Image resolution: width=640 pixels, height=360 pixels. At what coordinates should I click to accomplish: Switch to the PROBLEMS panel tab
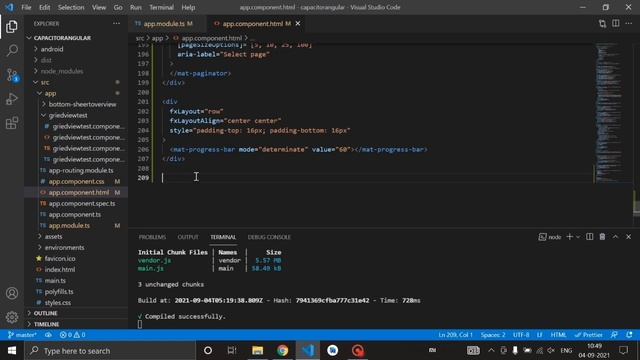pyautogui.click(x=152, y=237)
